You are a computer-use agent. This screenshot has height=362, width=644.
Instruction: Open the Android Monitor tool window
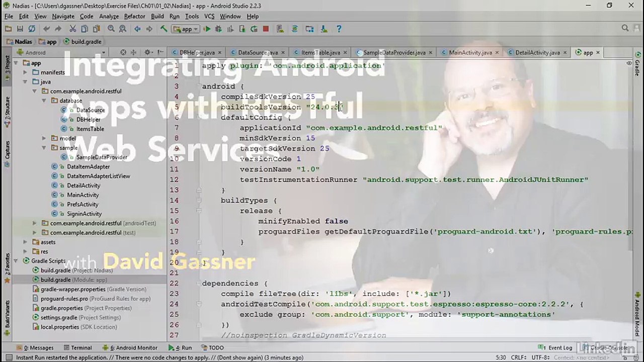130,347
